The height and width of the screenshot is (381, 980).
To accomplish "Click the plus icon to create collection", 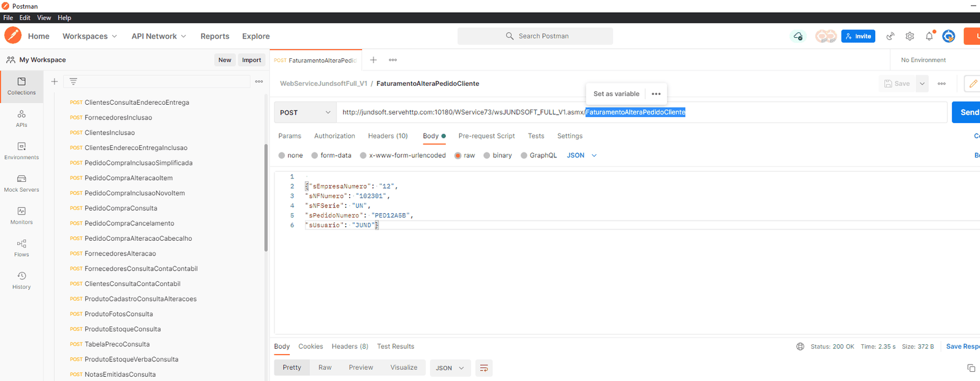I will tap(55, 81).
